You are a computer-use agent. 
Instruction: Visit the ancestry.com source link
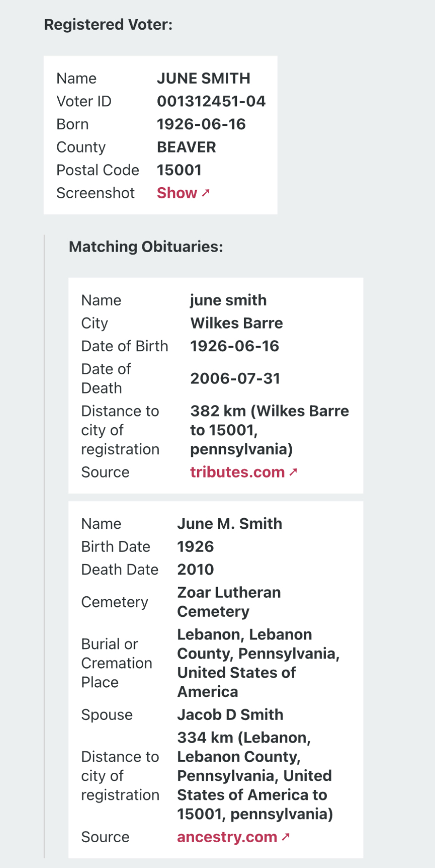coord(233,837)
